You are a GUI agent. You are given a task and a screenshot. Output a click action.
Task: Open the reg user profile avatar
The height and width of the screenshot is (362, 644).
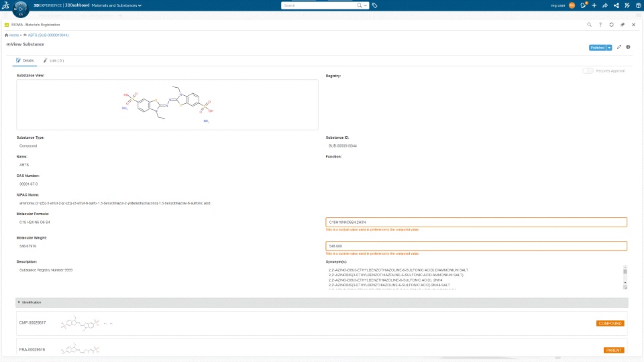point(572,5)
